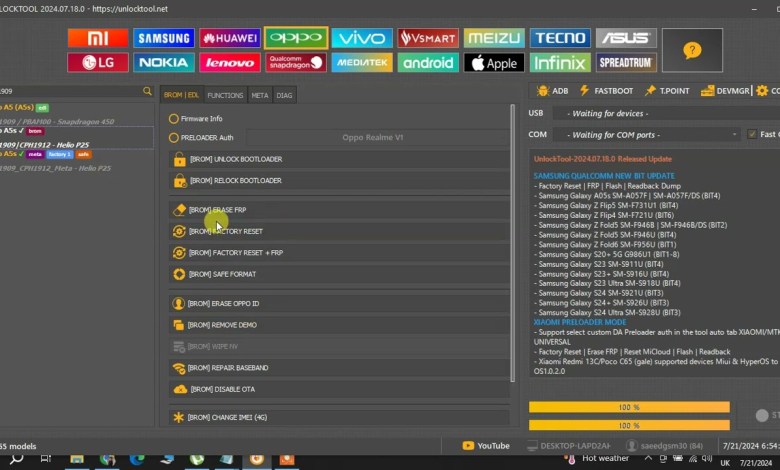This screenshot has width=780, height=470.
Task: Toggle the Fast checkbox beside COM ports
Action: coord(750,134)
